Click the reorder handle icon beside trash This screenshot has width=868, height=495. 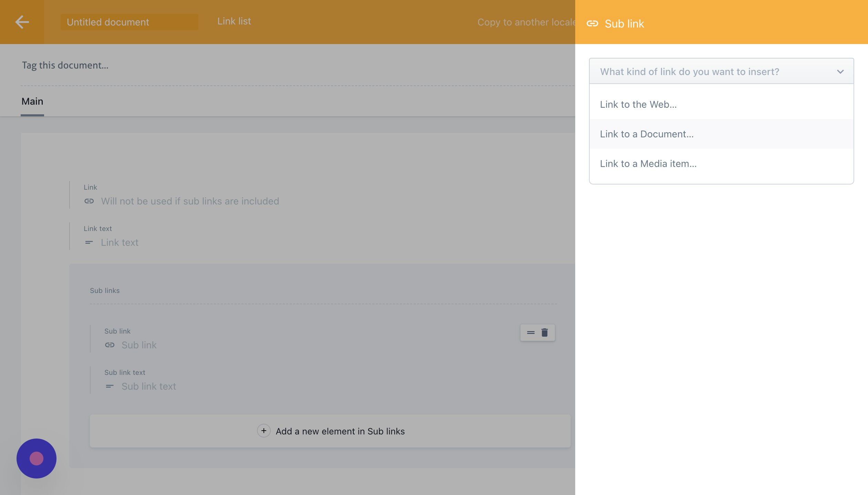[530, 333]
